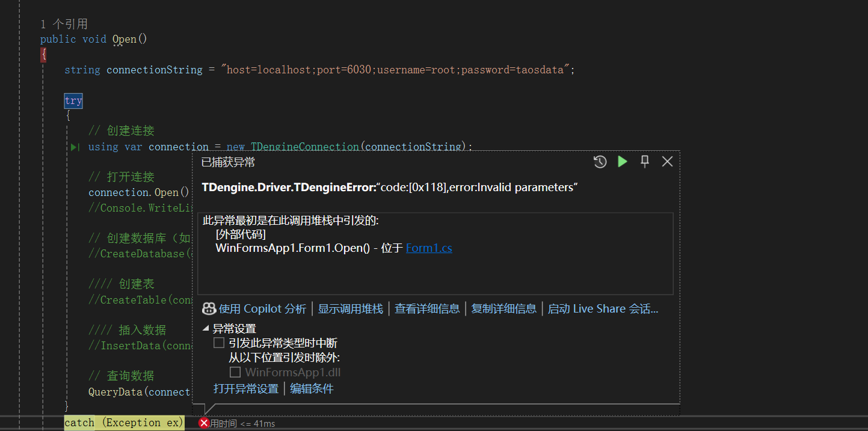The image size is (868, 431).
Task: Enable 引发此异常类型时中断 checkbox
Action: pos(219,343)
